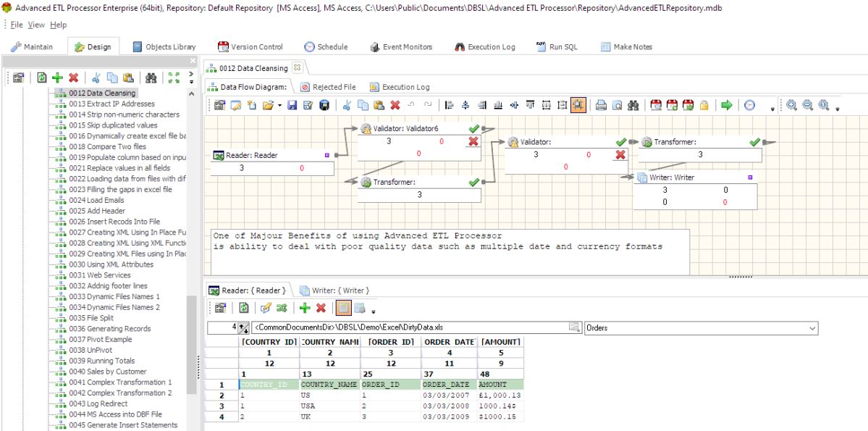This screenshot has width=868, height=431.
Task: Click the green plus icon in Reader toolbar
Action: 305,307
